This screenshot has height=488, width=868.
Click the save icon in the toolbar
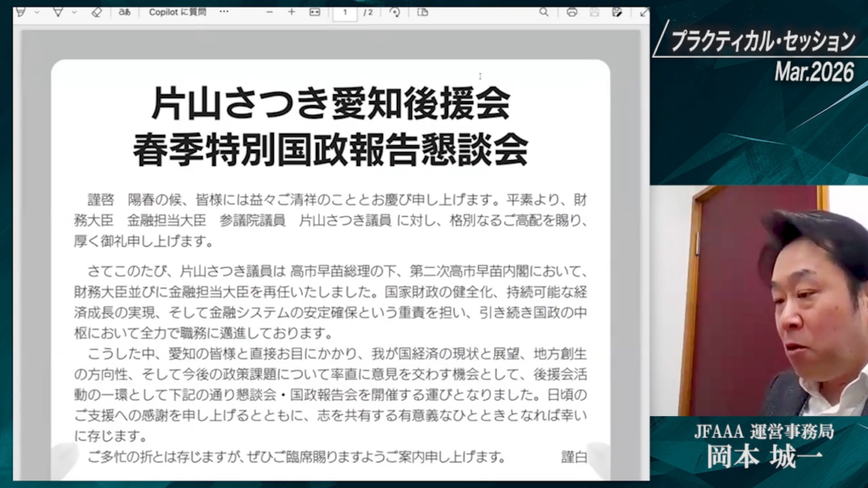click(x=595, y=12)
